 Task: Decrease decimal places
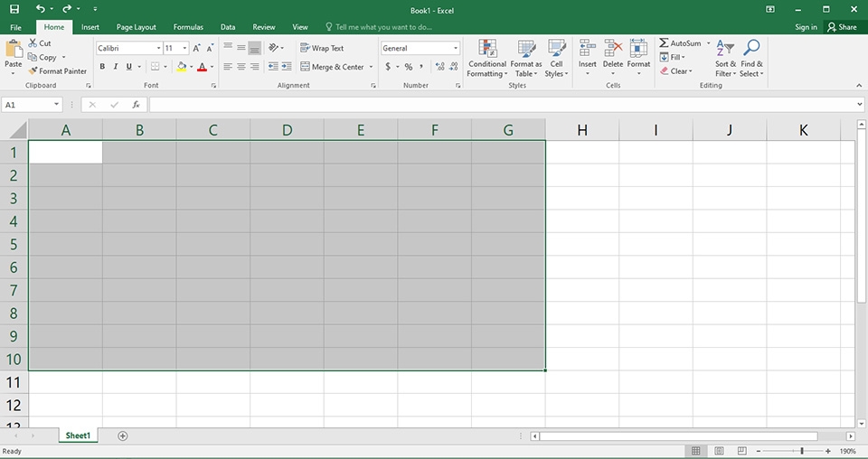coord(453,66)
